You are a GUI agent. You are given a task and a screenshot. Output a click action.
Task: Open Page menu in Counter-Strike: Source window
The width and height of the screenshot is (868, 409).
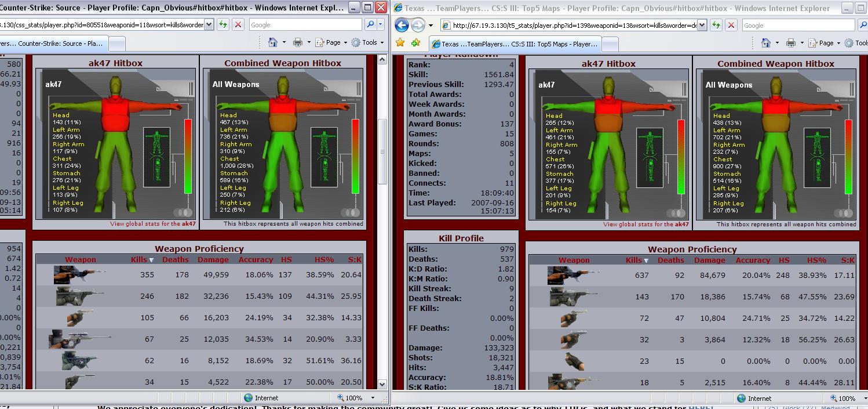tap(331, 42)
